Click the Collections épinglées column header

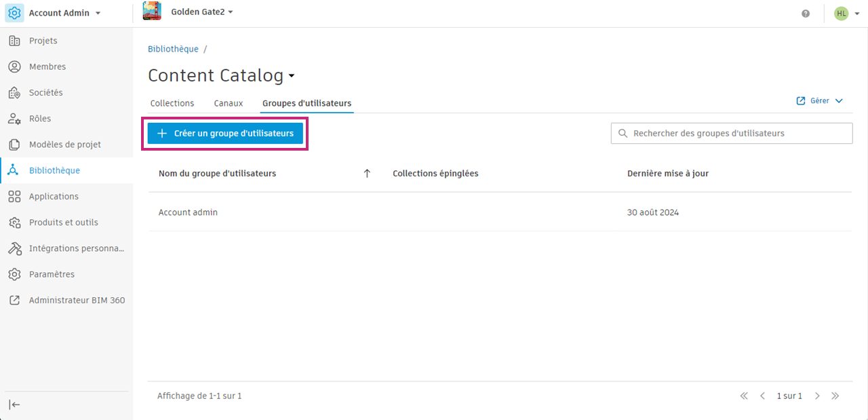(435, 174)
